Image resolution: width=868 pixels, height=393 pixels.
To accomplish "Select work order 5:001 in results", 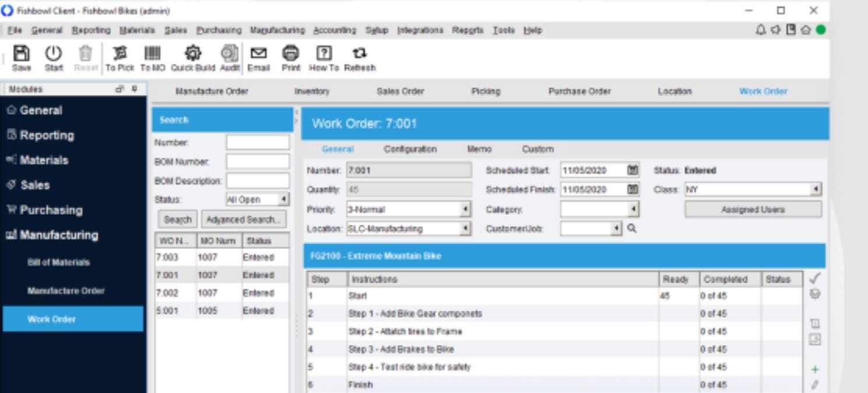I will tap(222, 311).
